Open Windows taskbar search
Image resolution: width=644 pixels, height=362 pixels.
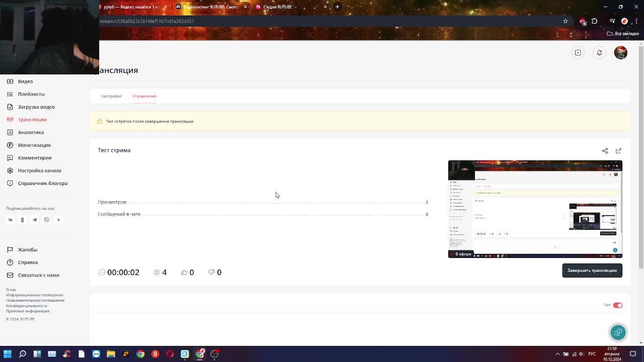[22, 354]
